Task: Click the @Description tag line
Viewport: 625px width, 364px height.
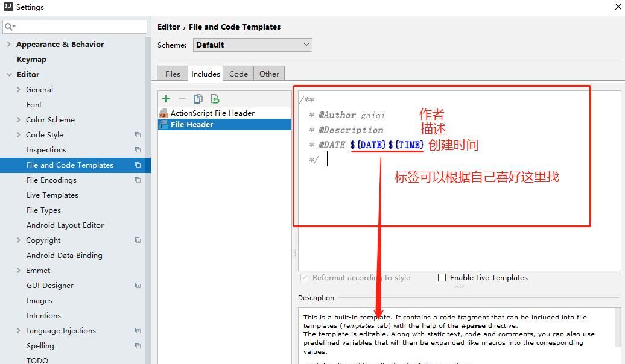Action: 346,130
